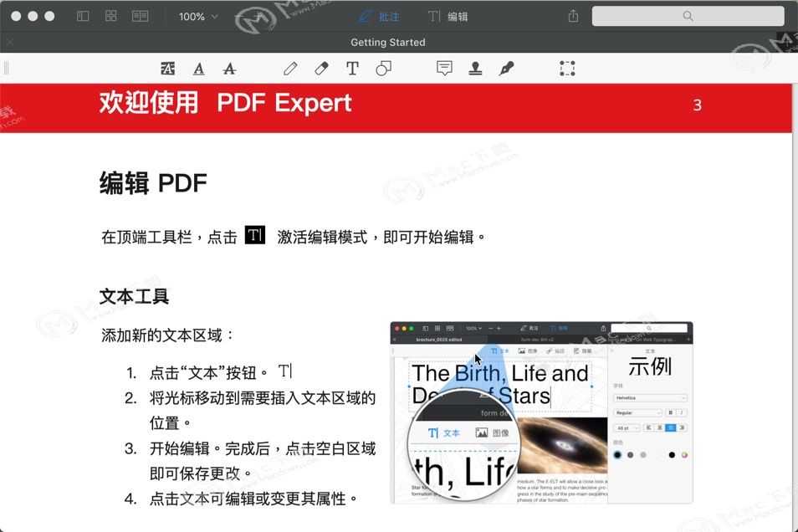Select the Getting Started tab title
Screen dimensions: 798x532
(388, 43)
